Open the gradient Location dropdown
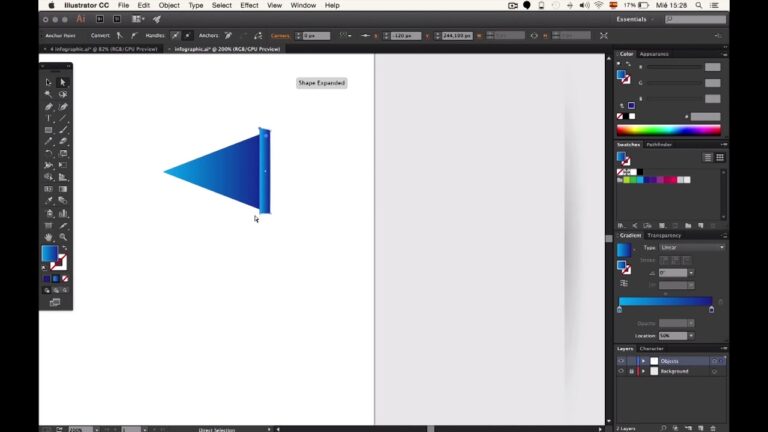Screen dimensions: 768x432 691,336
